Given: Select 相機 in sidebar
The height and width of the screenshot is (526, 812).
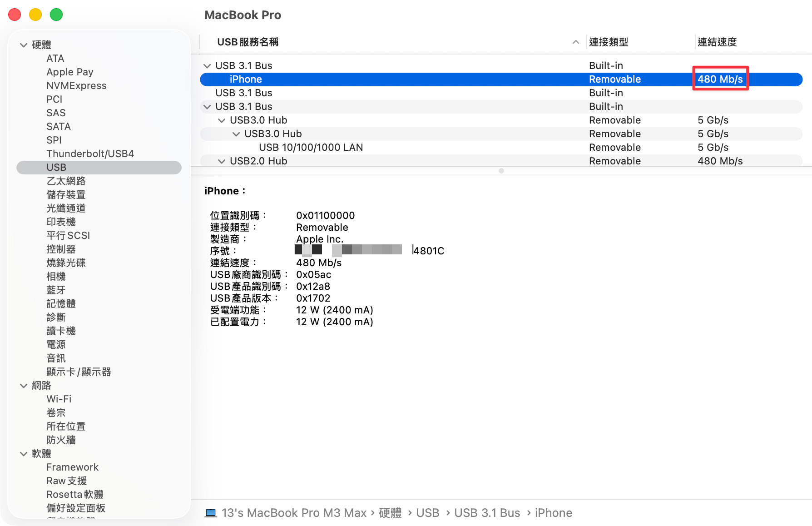Looking at the screenshot, I should [x=56, y=277].
